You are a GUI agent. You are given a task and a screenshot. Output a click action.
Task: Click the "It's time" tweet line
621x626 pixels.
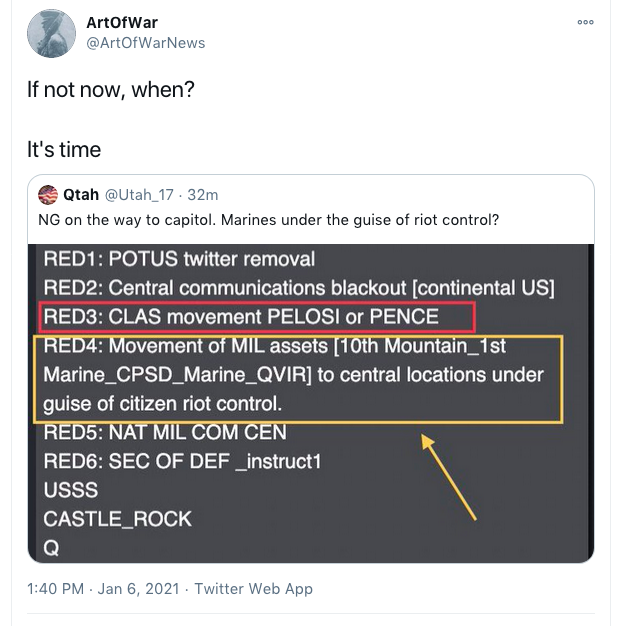[64, 150]
